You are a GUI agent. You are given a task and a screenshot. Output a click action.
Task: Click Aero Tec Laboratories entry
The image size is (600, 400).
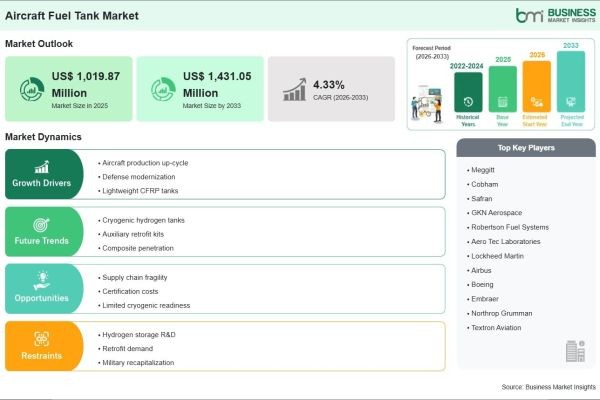504,242
